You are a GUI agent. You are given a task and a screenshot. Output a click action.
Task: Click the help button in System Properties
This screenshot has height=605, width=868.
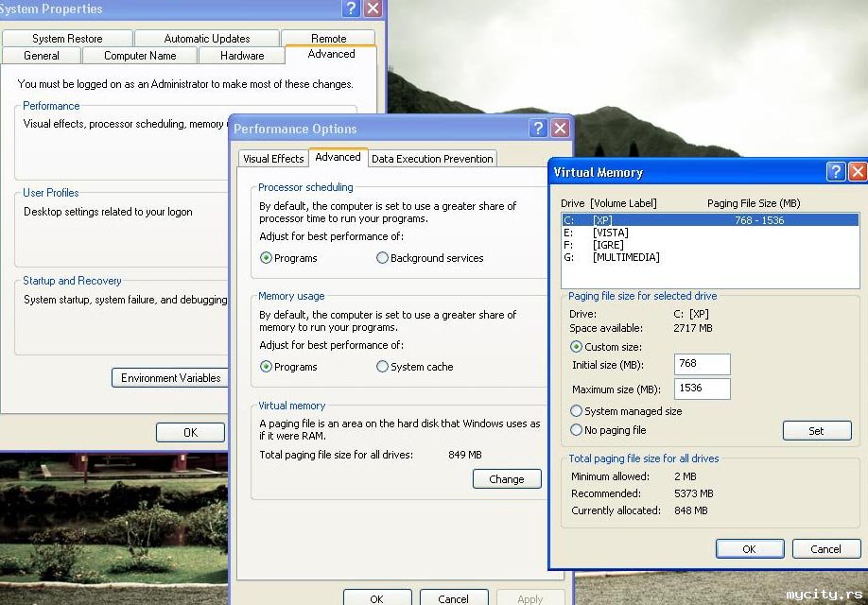351,9
